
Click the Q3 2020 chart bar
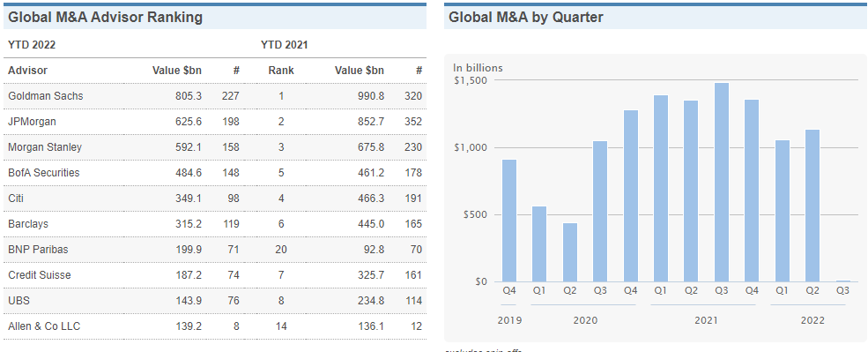(600, 211)
